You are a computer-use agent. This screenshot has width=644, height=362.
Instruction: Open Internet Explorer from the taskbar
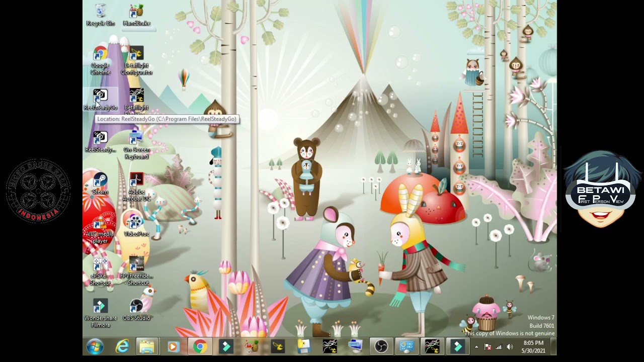click(122, 346)
